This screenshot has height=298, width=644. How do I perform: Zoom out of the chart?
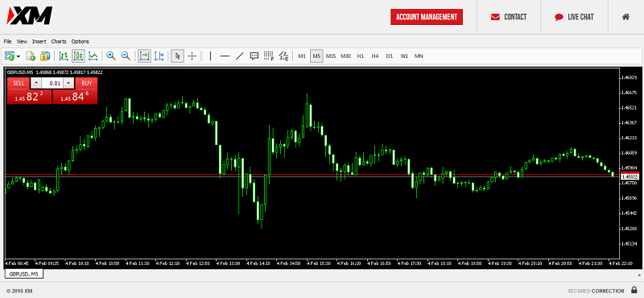(126, 56)
